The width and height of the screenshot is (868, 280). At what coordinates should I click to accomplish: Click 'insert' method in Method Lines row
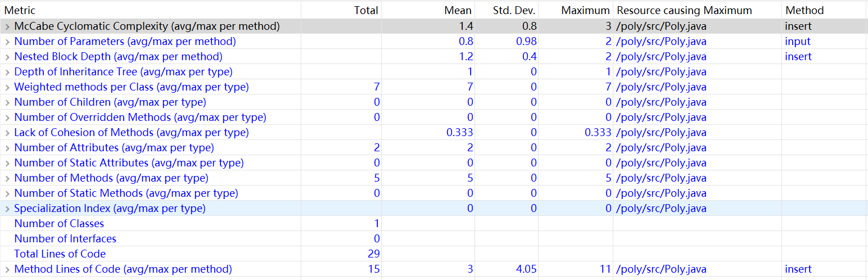[x=798, y=269]
